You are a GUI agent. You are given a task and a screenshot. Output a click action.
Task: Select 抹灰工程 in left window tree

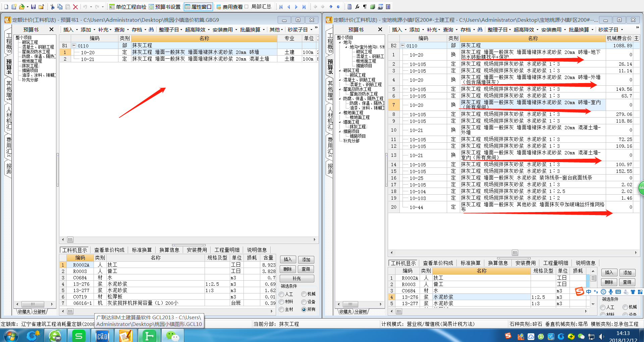(30, 66)
